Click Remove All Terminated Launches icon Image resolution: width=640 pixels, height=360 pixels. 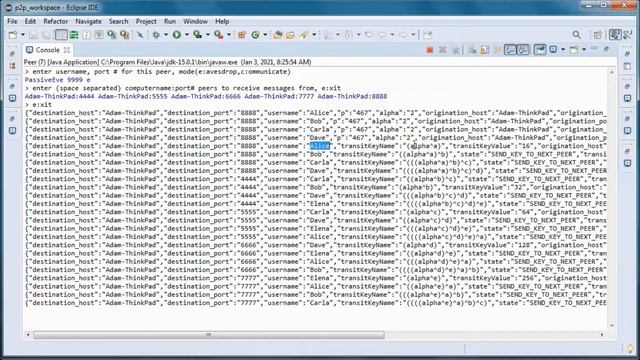(x=456, y=50)
